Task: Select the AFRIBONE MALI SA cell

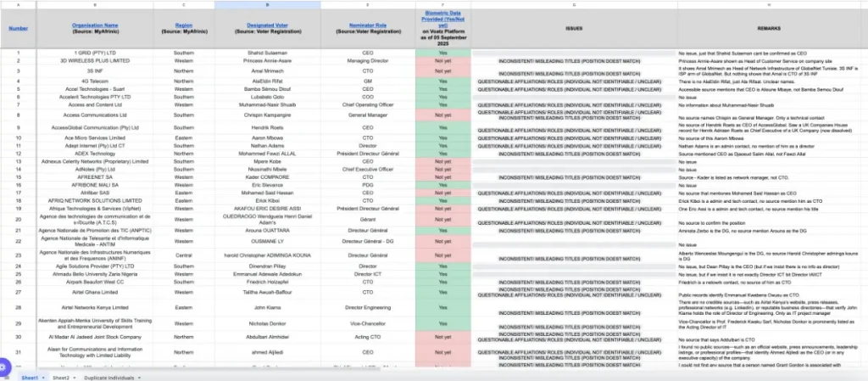Action: (95, 185)
